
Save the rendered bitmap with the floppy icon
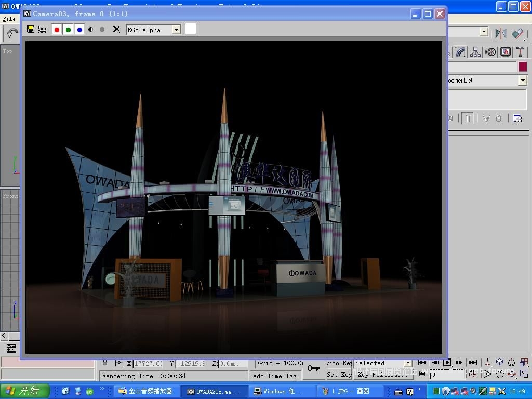tap(31, 30)
